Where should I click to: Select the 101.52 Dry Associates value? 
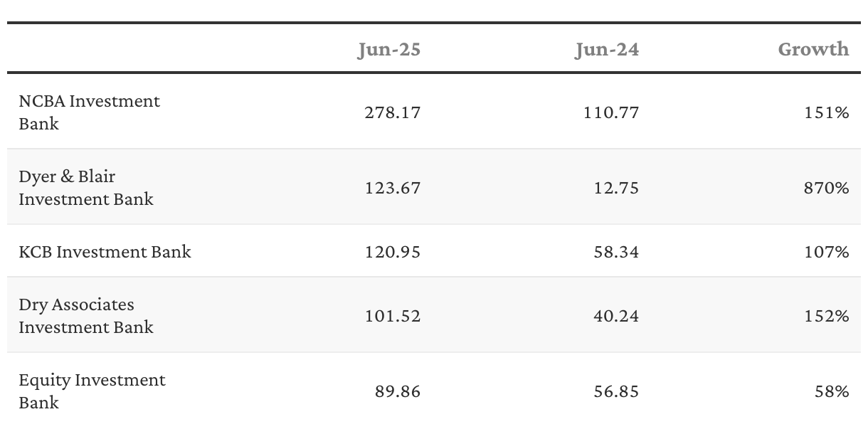click(x=393, y=316)
